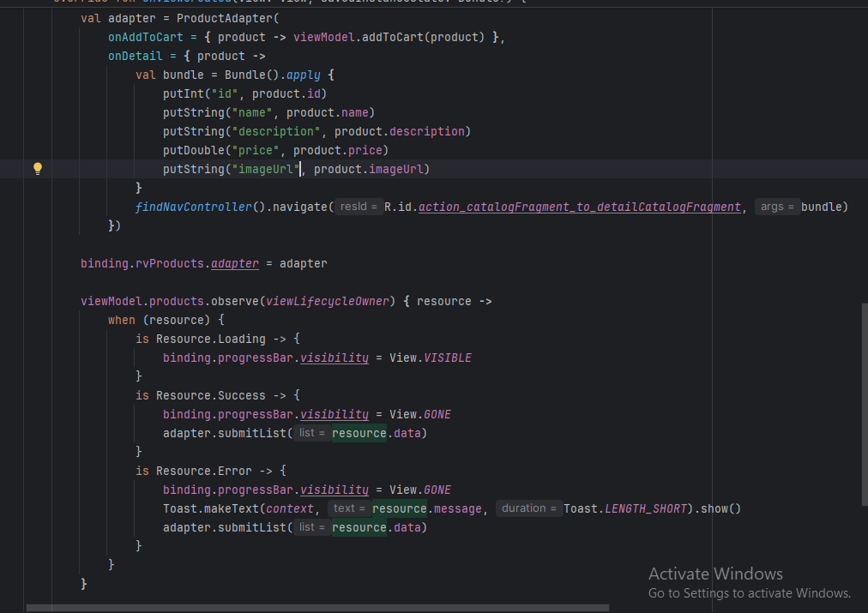
Task: Click submitList call in the Error branch
Action: pyautogui.click(x=252, y=528)
